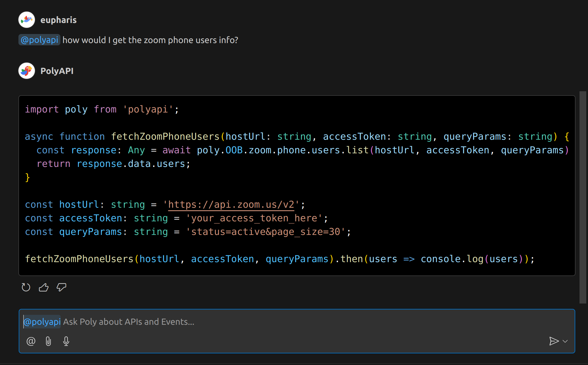Viewport: 588px width, 365px height.
Task: Give the PolyAPI answer a thumbs up
Action: coord(44,287)
